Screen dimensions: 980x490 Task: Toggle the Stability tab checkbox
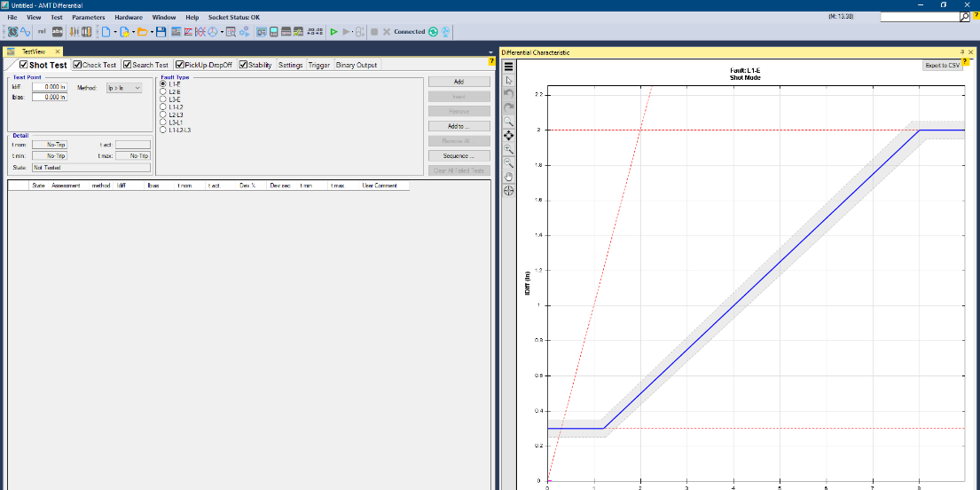(x=243, y=65)
